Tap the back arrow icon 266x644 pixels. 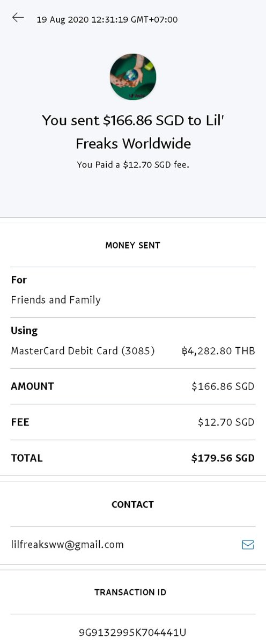point(18,18)
